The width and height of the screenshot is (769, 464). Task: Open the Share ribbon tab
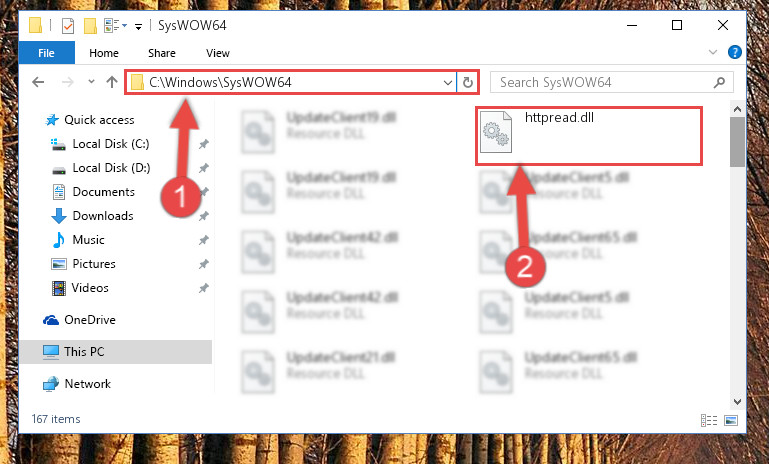click(162, 53)
